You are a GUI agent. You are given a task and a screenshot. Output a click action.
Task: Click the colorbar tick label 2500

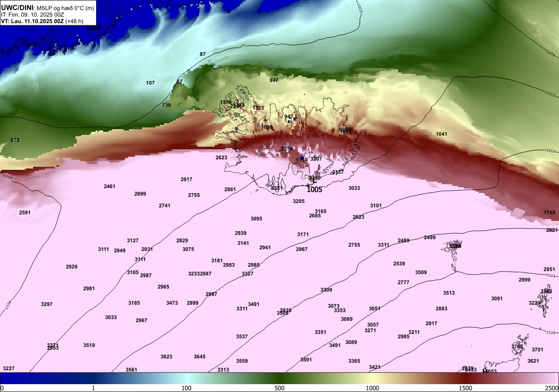click(552, 388)
